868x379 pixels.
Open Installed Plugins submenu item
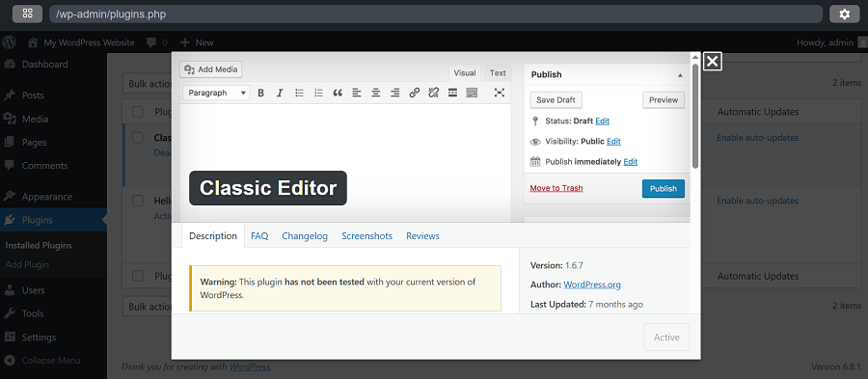39,245
